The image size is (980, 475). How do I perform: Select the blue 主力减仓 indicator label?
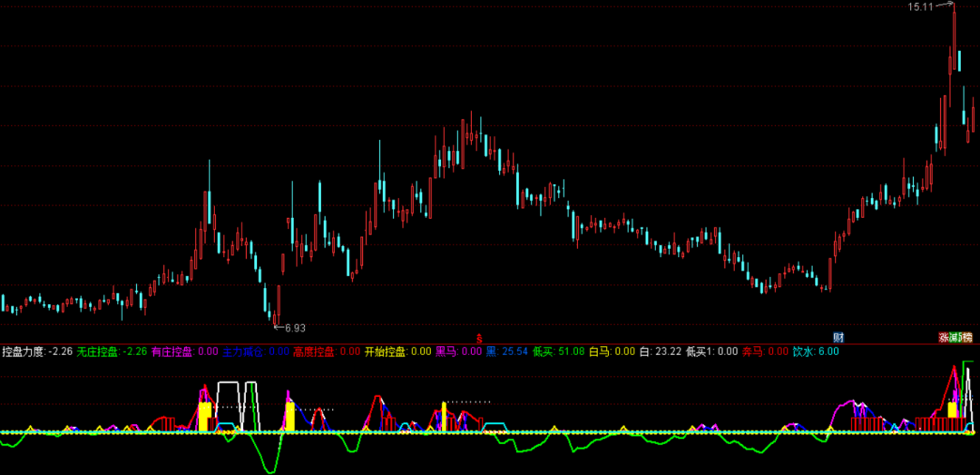(x=244, y=351)
